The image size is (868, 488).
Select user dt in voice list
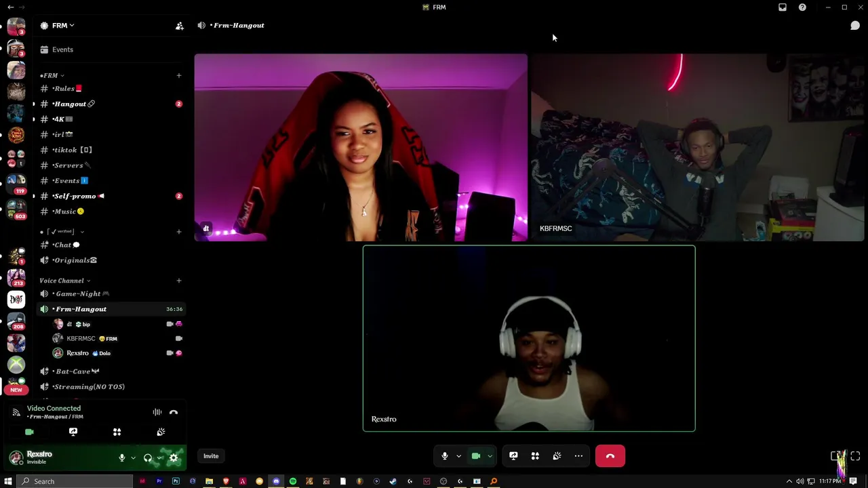117,324
